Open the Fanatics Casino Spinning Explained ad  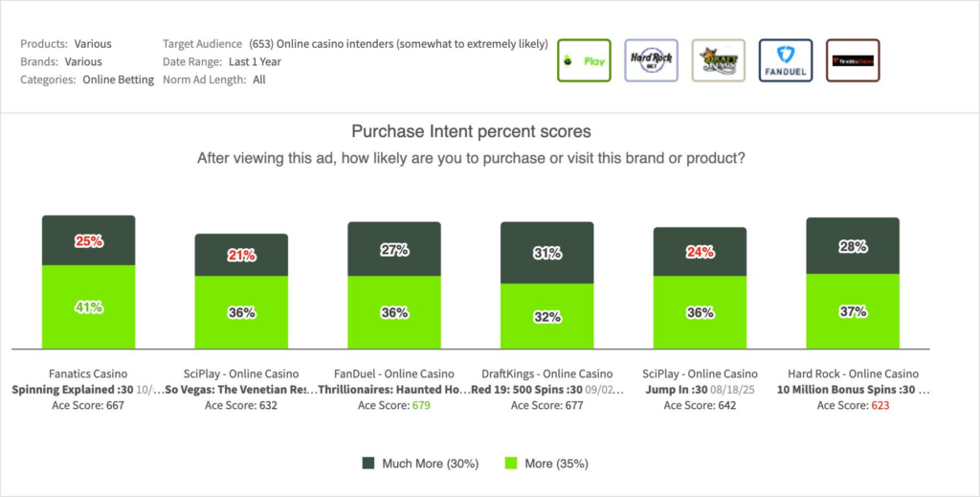coord(88,390)
